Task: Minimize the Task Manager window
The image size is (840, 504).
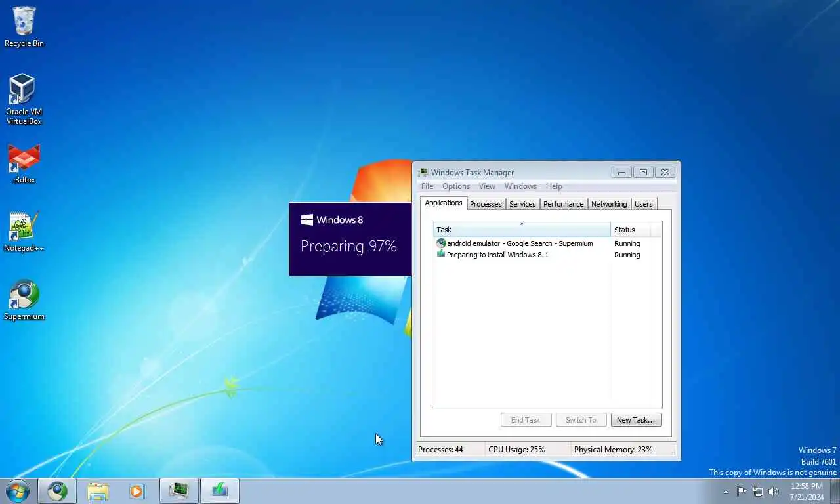Action: 621,173
